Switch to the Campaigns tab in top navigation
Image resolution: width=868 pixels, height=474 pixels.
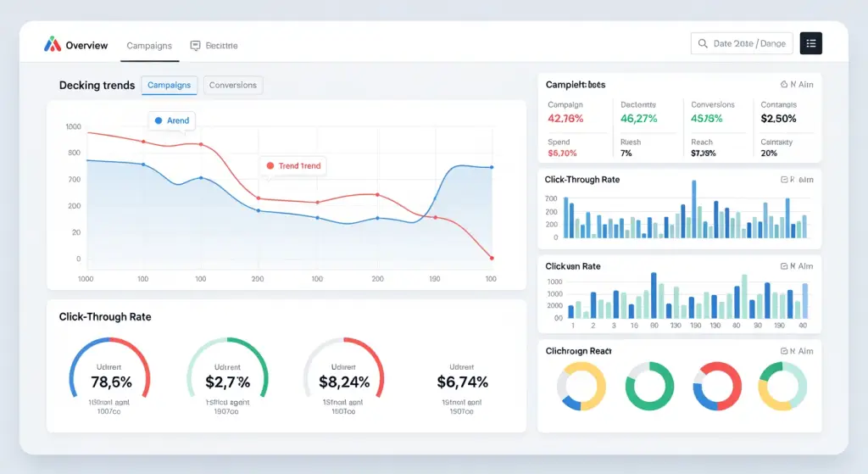(x=149, y=46)
